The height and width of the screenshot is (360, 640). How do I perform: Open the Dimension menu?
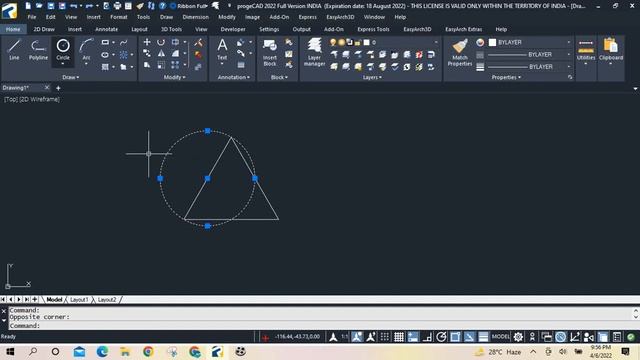click(196, 17)
